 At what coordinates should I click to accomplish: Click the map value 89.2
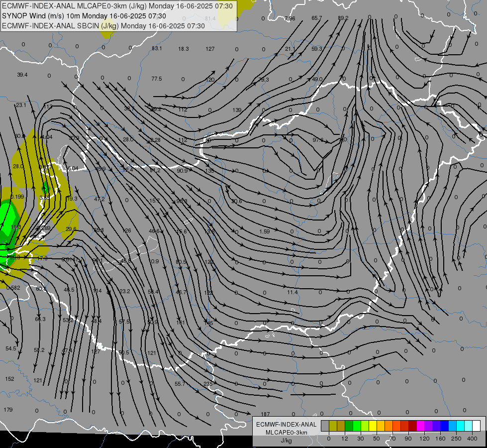(x=343, y=18)
